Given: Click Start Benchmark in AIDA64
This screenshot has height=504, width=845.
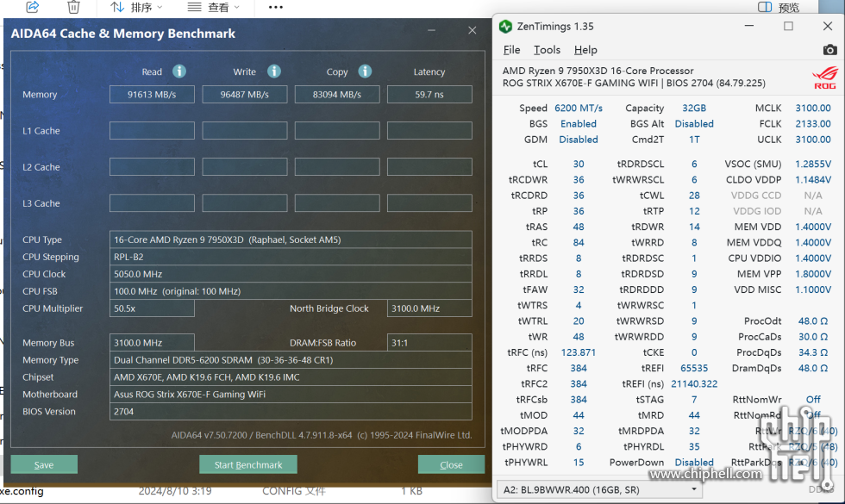Looking at the screenshot, I should (x=248, y=464).
